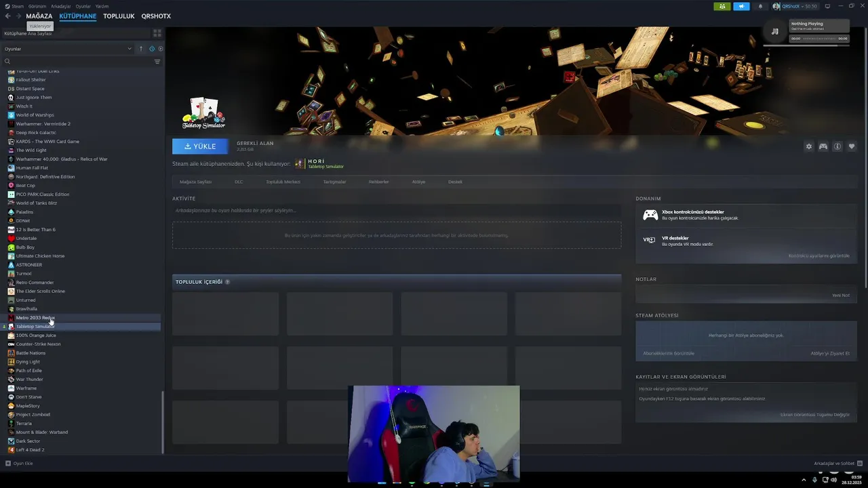The height and width of the screenshot is (488, 868).
Task: Open the Arkadaşlar menu
Action: [61, 6]
